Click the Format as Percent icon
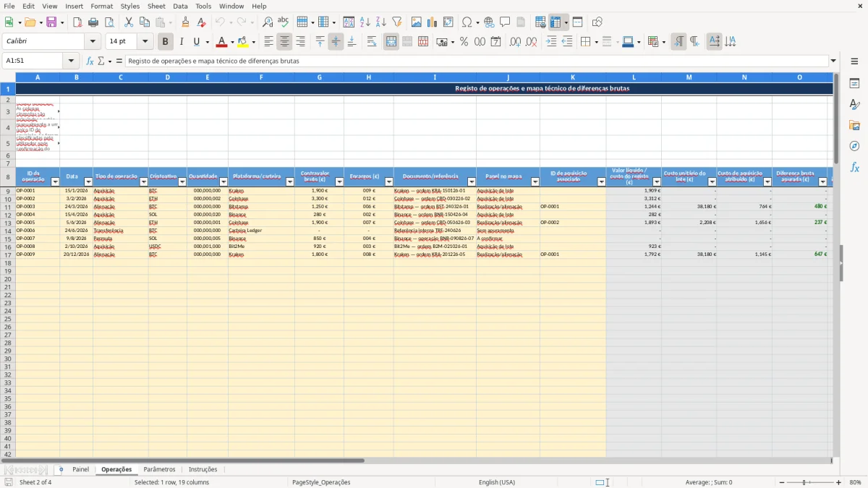Image resolution: width=868 pixels, height=488 pixels. click(x=464, y=42)
